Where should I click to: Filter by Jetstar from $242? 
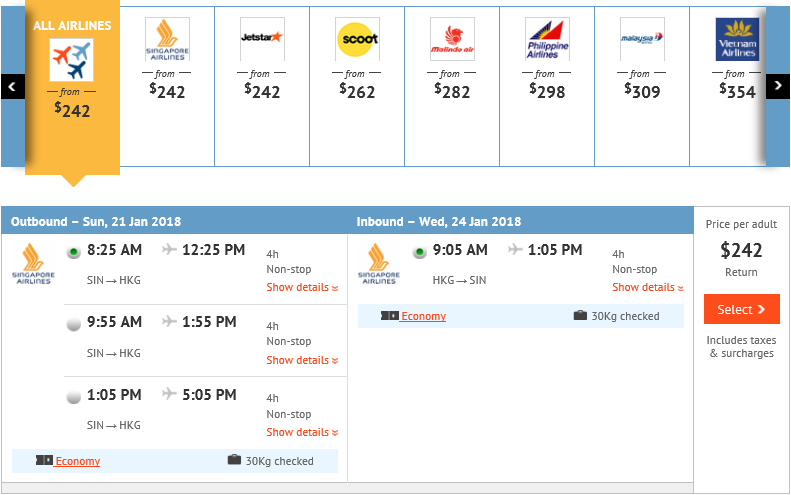click(x=262, y=86)
